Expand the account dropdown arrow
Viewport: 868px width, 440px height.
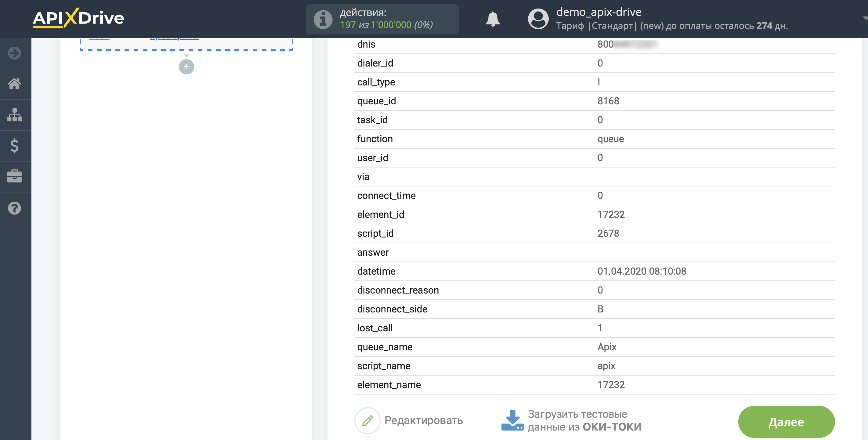point(865,19)
